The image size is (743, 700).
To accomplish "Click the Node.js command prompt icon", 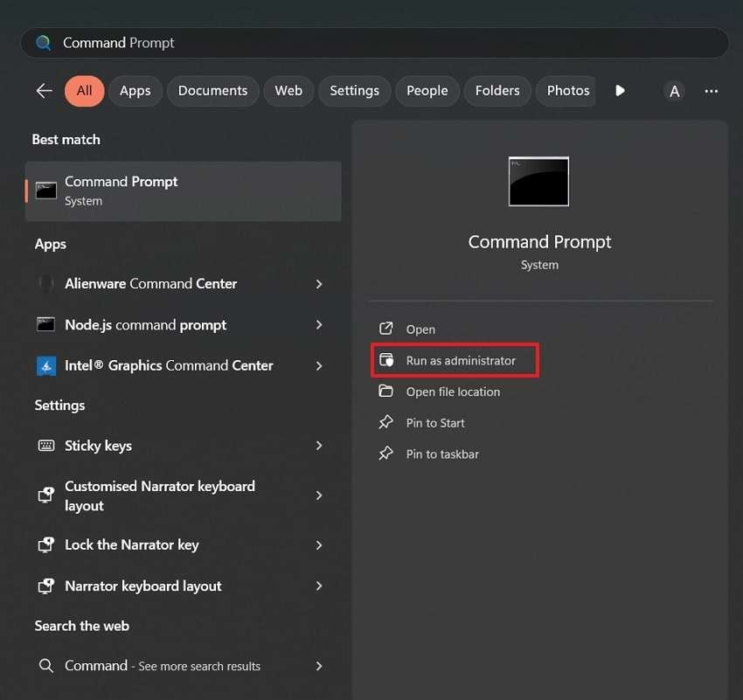I will tap(46, 325).
